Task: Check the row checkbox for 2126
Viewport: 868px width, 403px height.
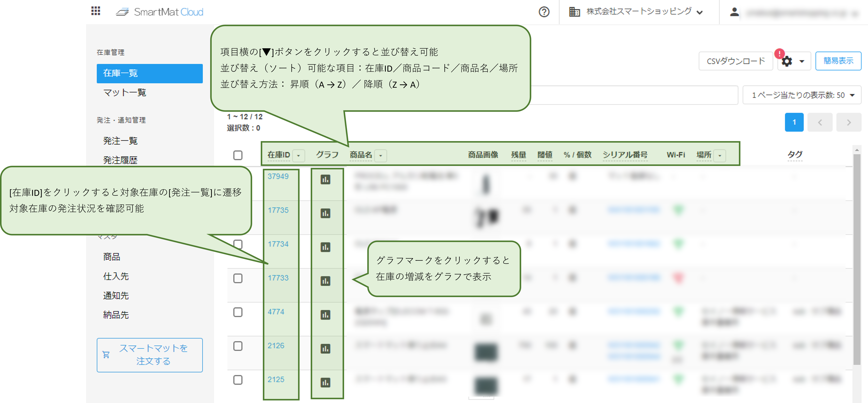Action: point(238,346)
